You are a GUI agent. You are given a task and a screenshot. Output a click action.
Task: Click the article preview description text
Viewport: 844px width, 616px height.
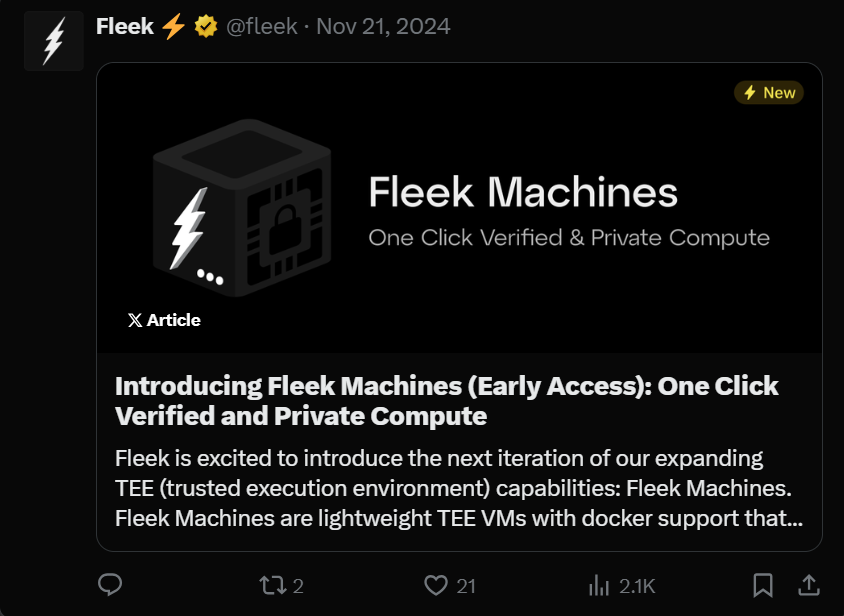tap(458, 489)
